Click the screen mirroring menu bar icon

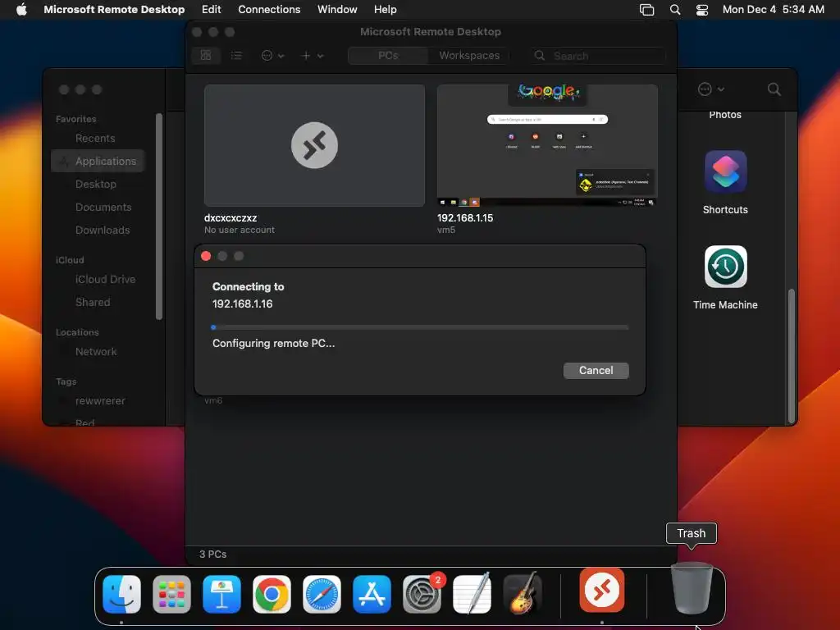pos(646,10)
